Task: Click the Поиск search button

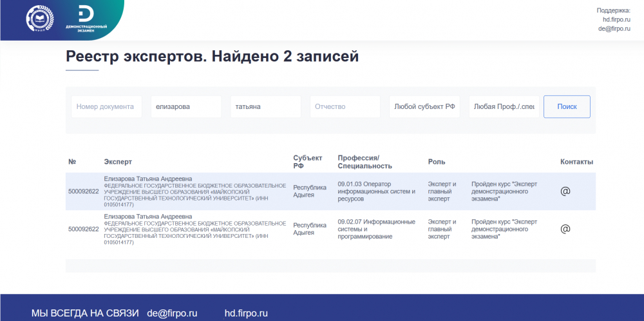Action: [x=567, y=107]
